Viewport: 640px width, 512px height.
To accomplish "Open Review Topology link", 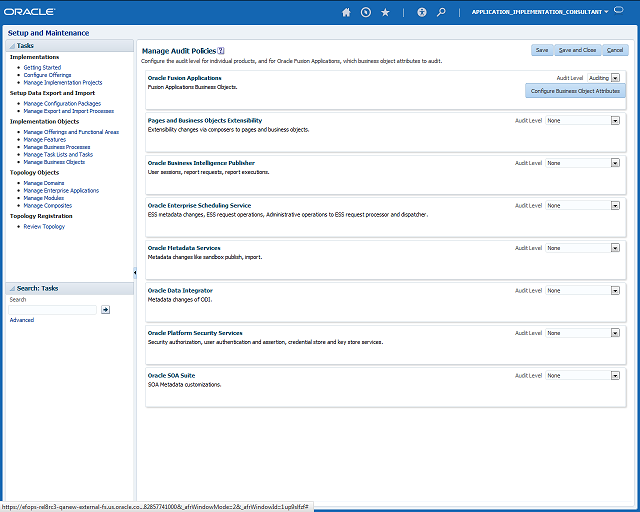I will [44, 227].
